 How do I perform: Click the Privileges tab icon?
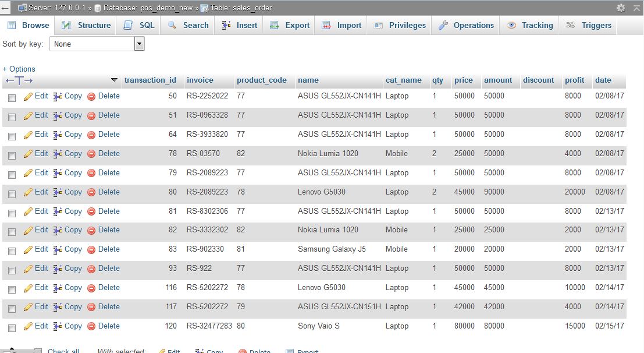(x=378, y=26)
